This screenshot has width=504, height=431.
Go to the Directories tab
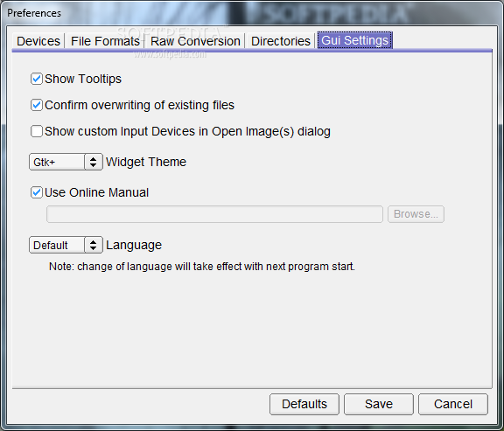(x=280, y=41)
